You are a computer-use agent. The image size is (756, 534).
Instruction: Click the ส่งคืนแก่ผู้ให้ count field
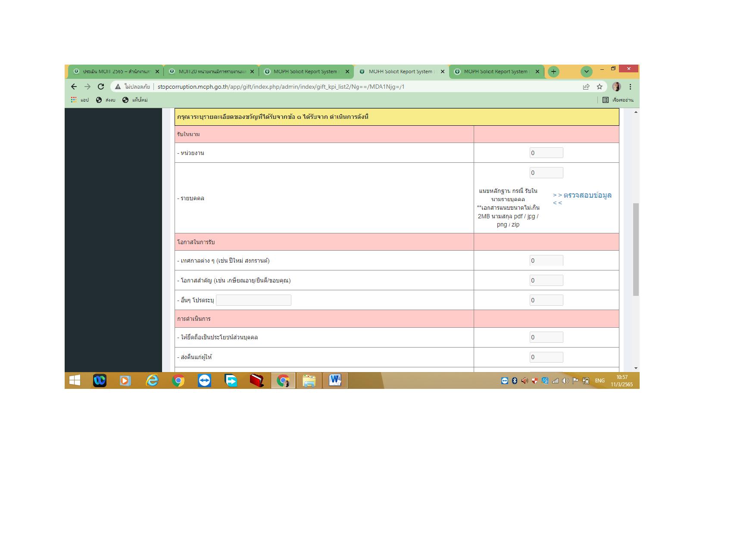[x=546, y=357]
